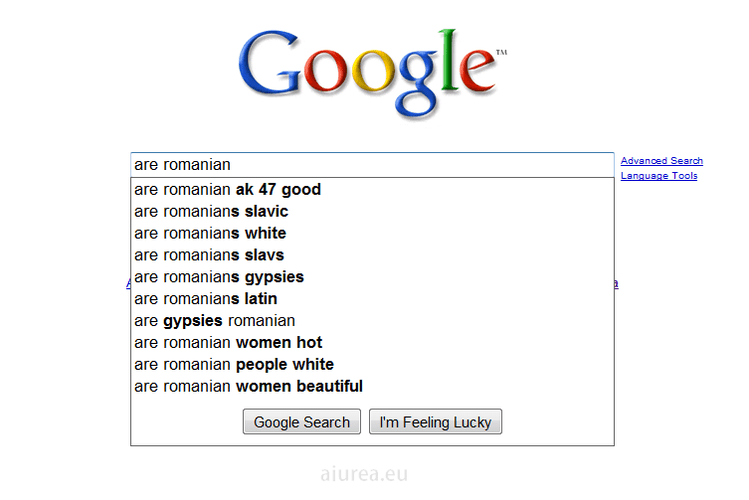This screenshot has width=749, height=500.
Task: Click the aiurea.eu watermark text
Action: coord(364,474)
